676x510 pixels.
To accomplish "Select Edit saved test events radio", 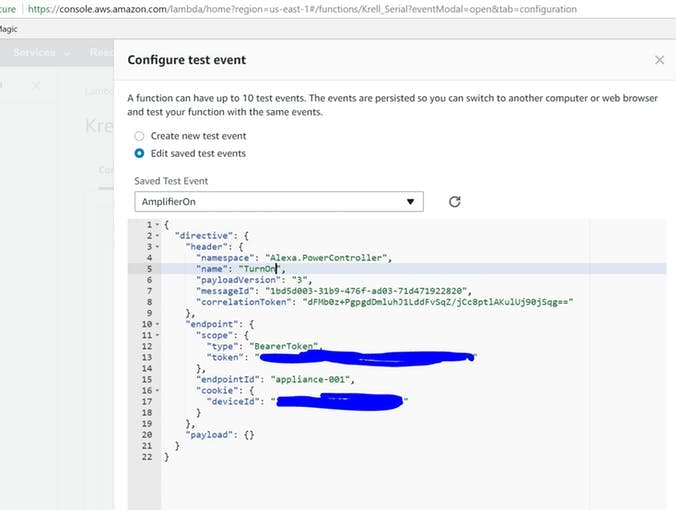I will (139, 153).
